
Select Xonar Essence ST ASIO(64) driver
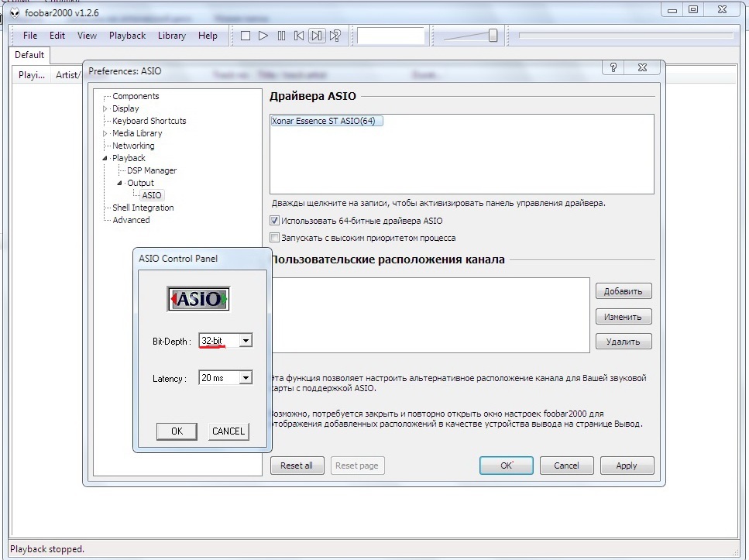[x=326, y=121]
